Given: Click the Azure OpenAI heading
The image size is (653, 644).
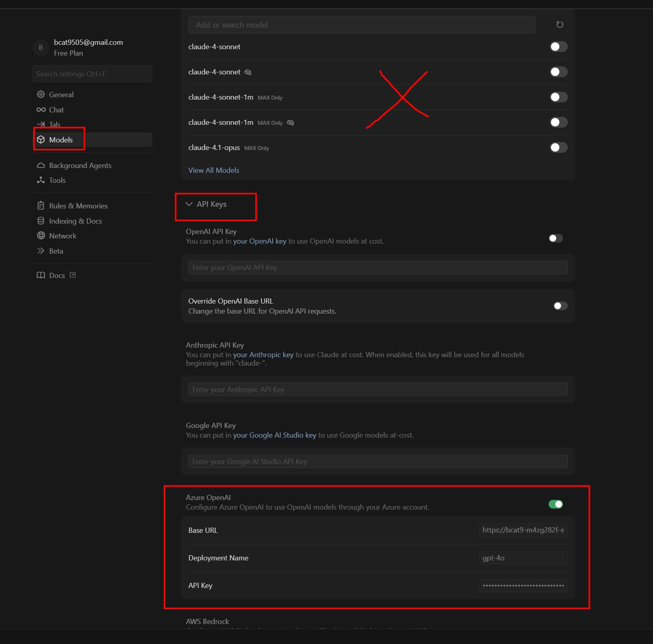Looking at the screenshot, I should point(208,498).
